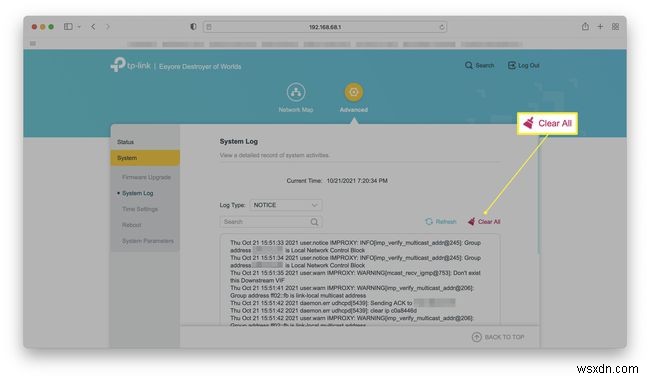Click the log Search input field
Image resolution: width=650 pixels, height=379 pixels.
(x=271, y=222)
